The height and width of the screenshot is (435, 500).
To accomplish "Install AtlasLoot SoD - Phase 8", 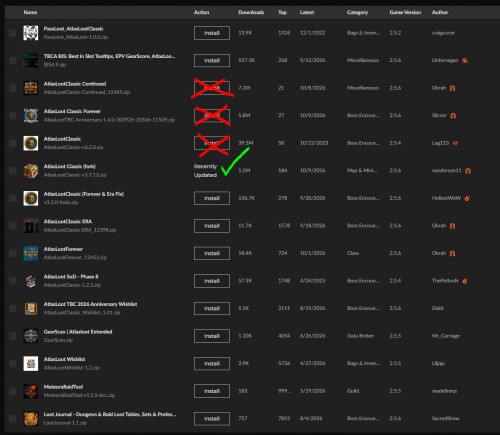I will 212,281.
